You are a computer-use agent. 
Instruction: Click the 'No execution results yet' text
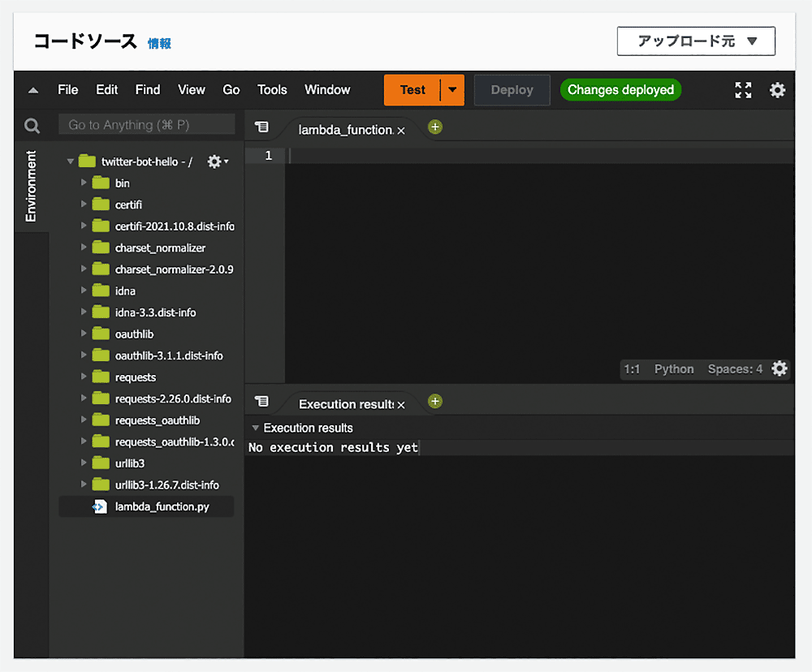(x=333, y=447)
